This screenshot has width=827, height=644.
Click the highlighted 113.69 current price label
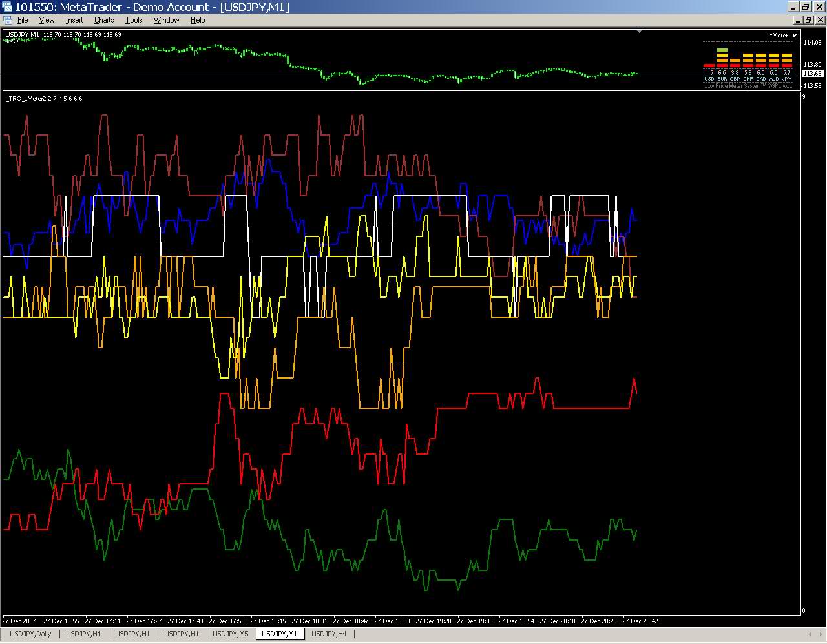tap(812, 74)
